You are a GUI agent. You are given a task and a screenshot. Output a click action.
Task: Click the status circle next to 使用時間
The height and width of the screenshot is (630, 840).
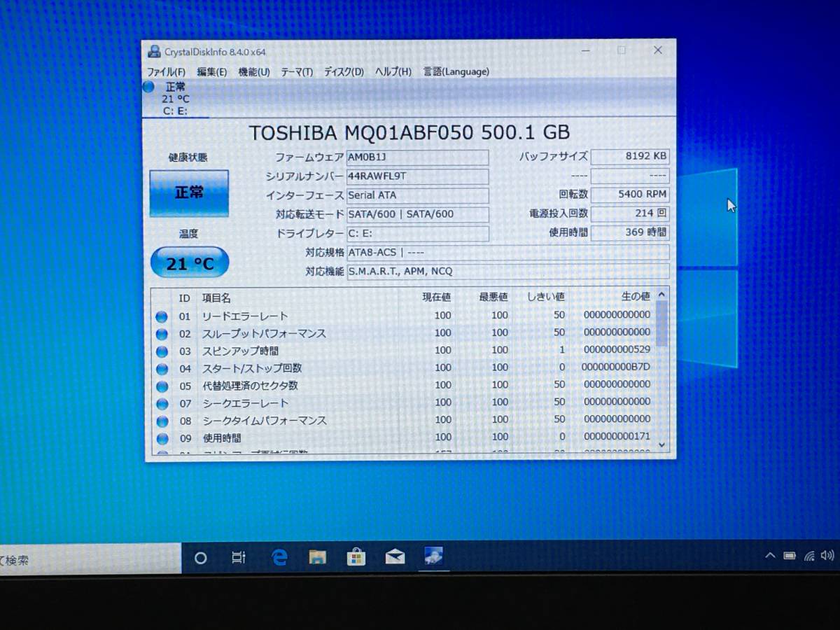pyautogui.click(x=162, y=437)
